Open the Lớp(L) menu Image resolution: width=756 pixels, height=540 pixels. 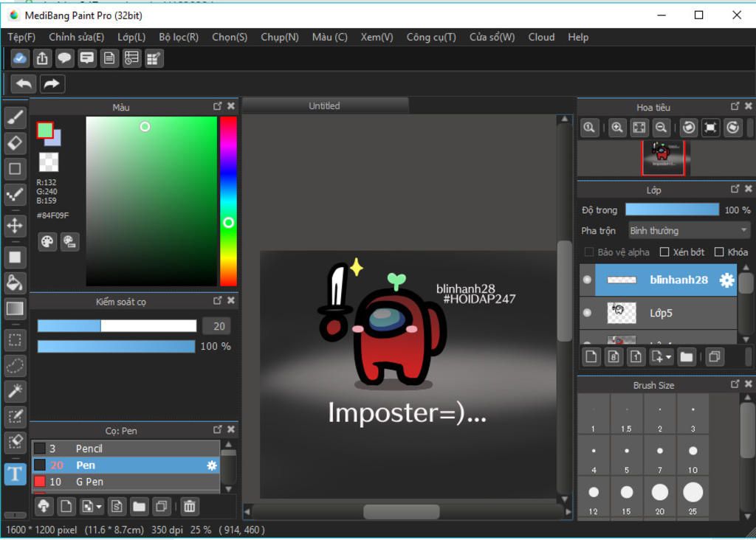(131, 37)
